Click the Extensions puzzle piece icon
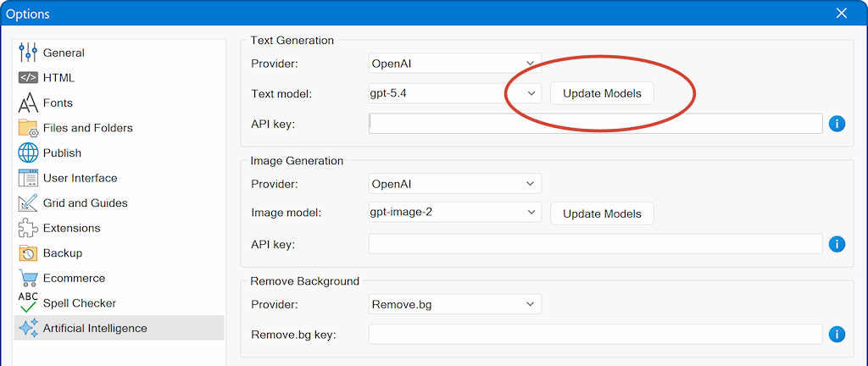This screenshot has width=868, height=366. point(28,228)
